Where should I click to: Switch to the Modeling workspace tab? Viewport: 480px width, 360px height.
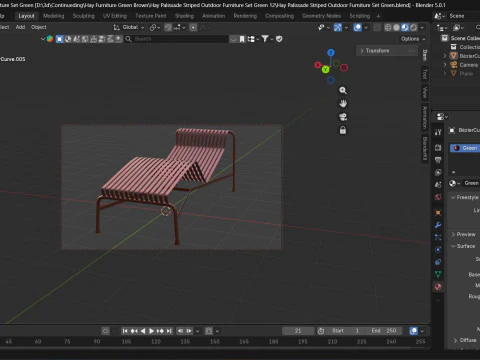tap(53, 16)
